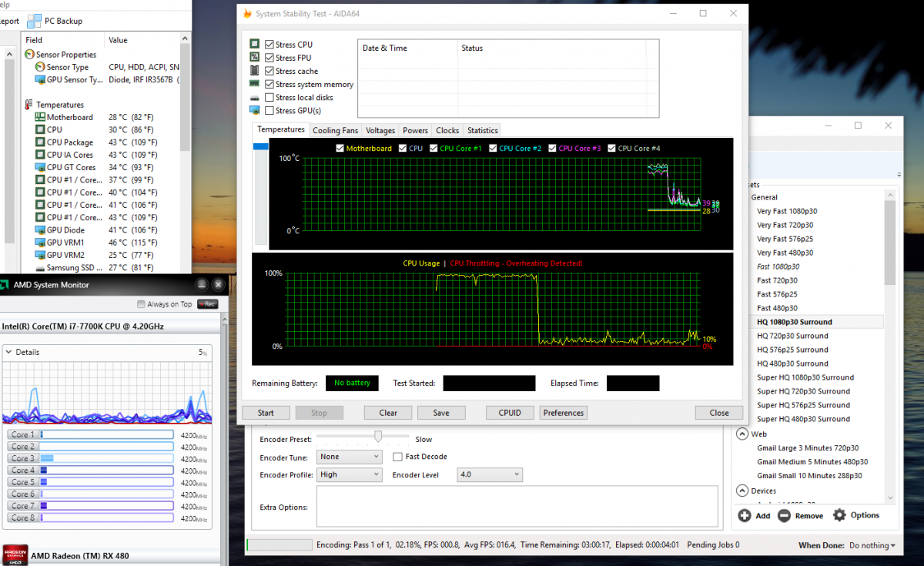The height and width of the screenshot is (566, 924).
Task: Enable Stress local disks checkbox
Action: (269, 98)
